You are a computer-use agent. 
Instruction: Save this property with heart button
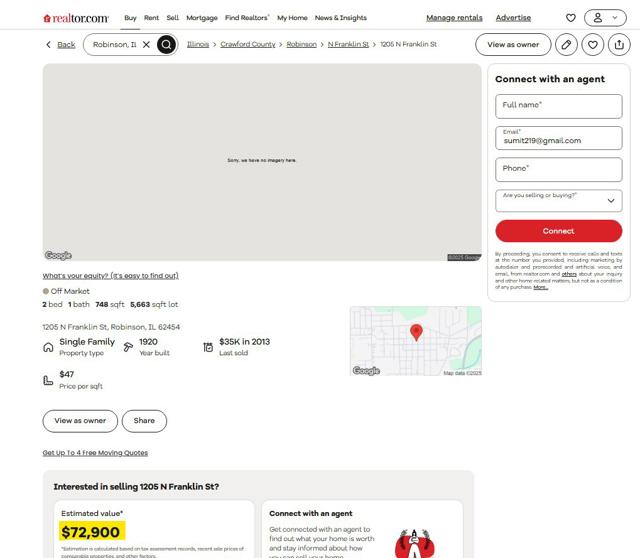(x=593, y=44)
